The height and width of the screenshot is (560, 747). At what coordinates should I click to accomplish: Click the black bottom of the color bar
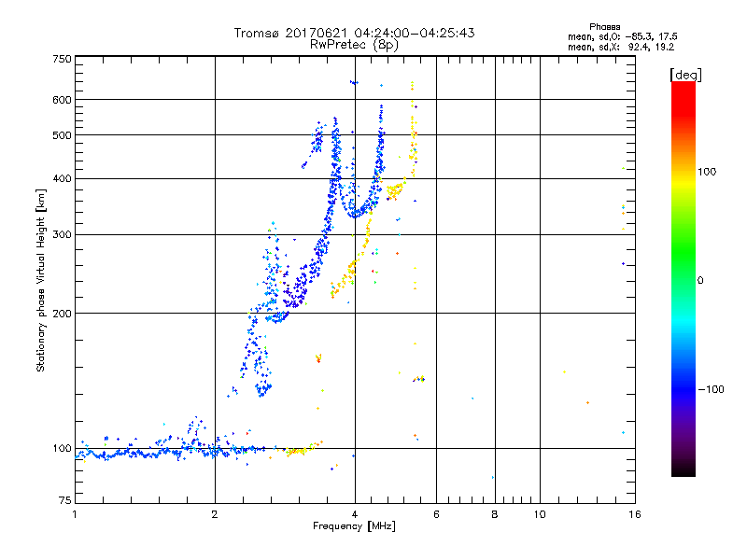[683, 471]
